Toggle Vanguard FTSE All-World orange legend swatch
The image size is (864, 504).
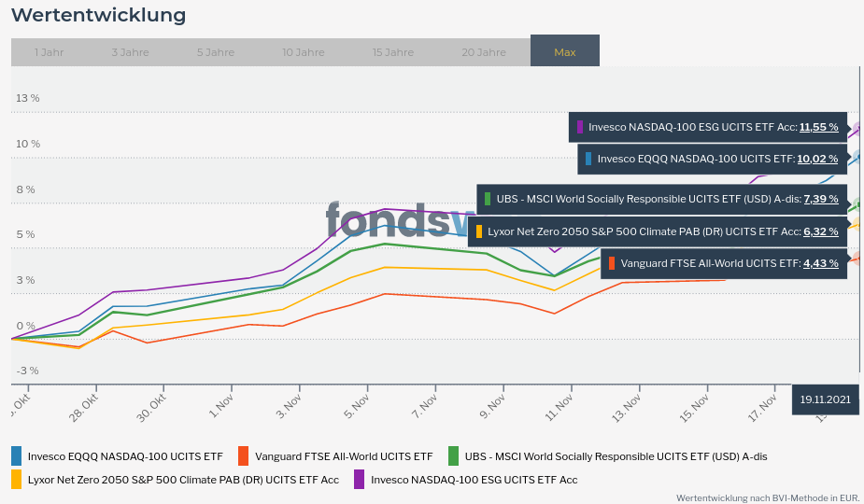(243, 456)
